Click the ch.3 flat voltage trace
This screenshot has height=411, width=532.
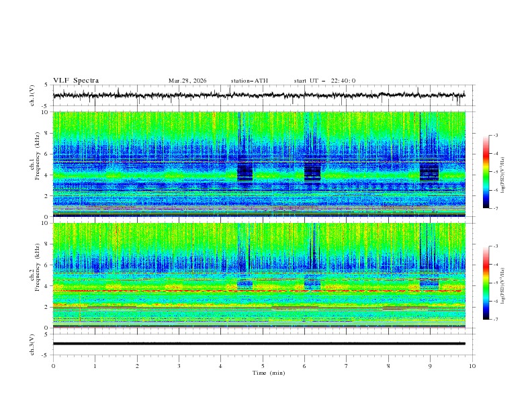pos(259,344)
